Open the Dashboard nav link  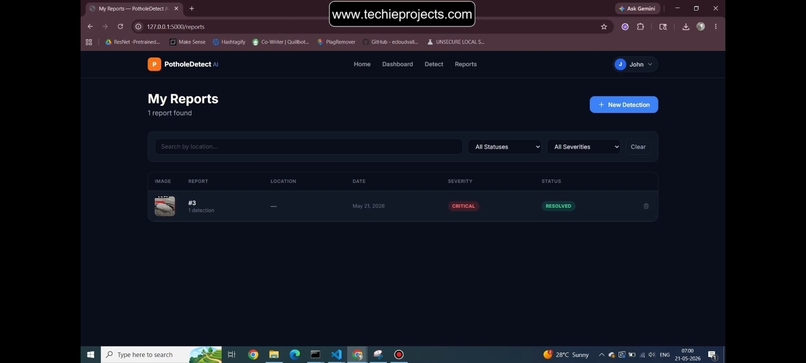click(397, 64)
